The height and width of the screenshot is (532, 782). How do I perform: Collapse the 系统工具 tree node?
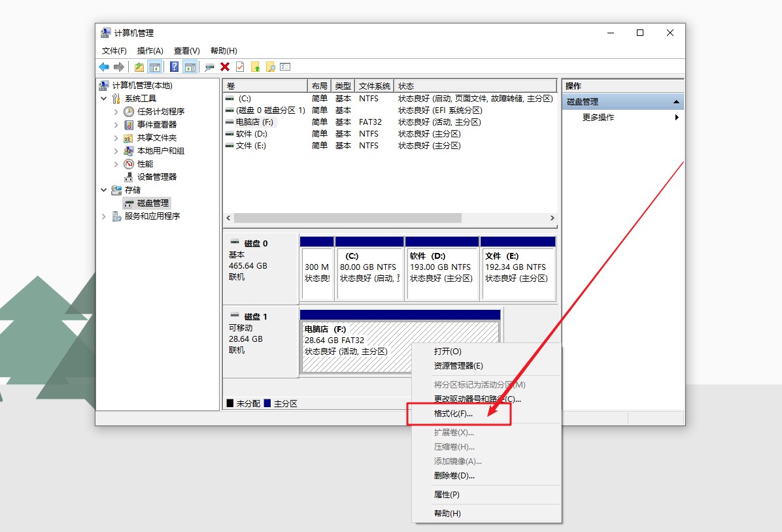tap(104, 99)
